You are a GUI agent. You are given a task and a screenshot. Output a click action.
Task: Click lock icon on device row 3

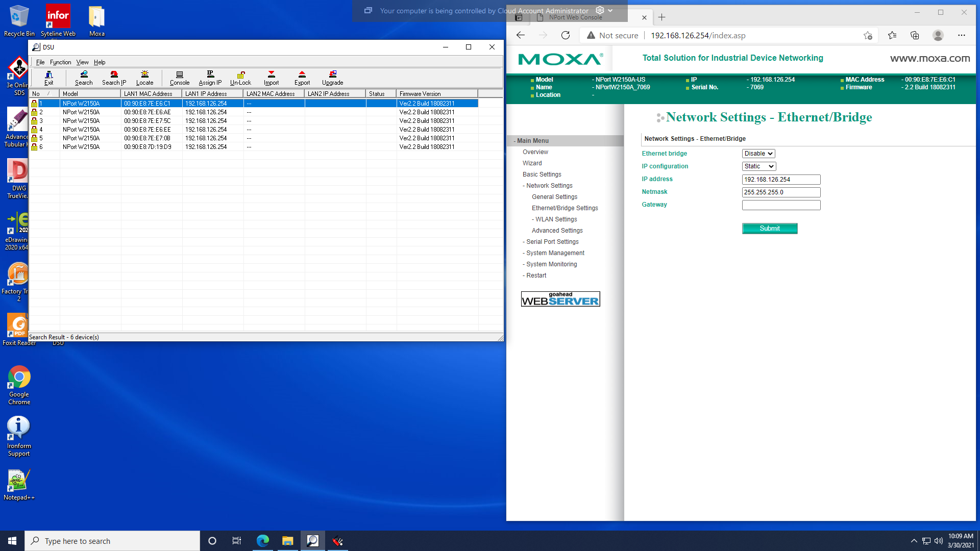[34, 121]
